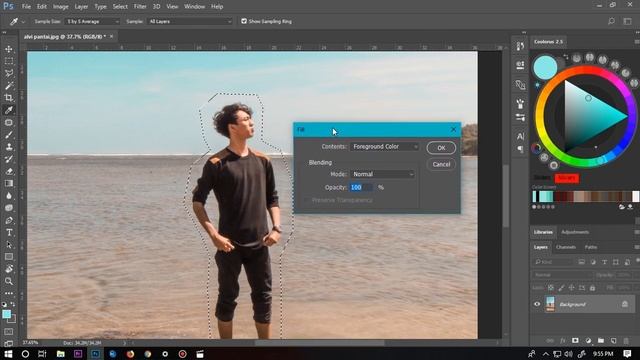
Task: Select the Polygonal Lasso tool
Action: click(9, 73)
